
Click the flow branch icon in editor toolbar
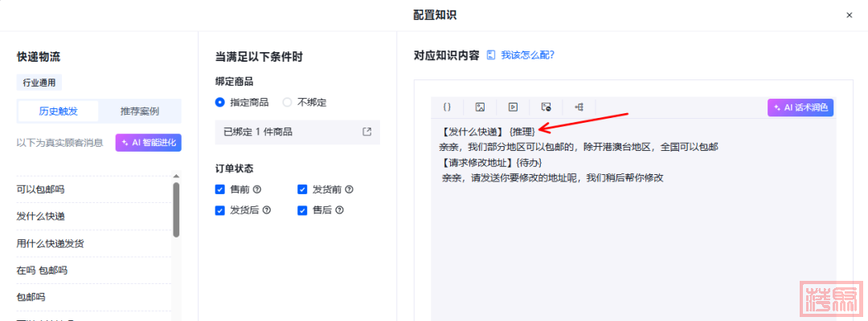[x=579, y=107]
